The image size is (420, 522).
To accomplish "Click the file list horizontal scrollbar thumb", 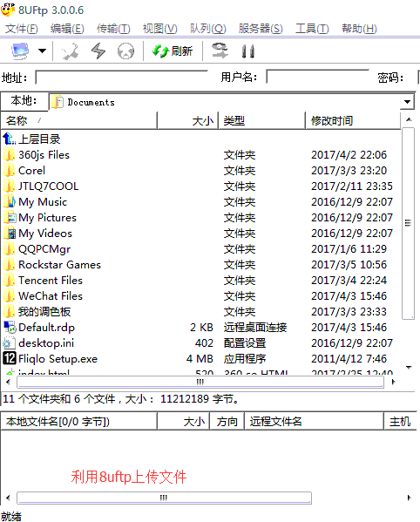I will pyautogui.click(x=200, y=382).
